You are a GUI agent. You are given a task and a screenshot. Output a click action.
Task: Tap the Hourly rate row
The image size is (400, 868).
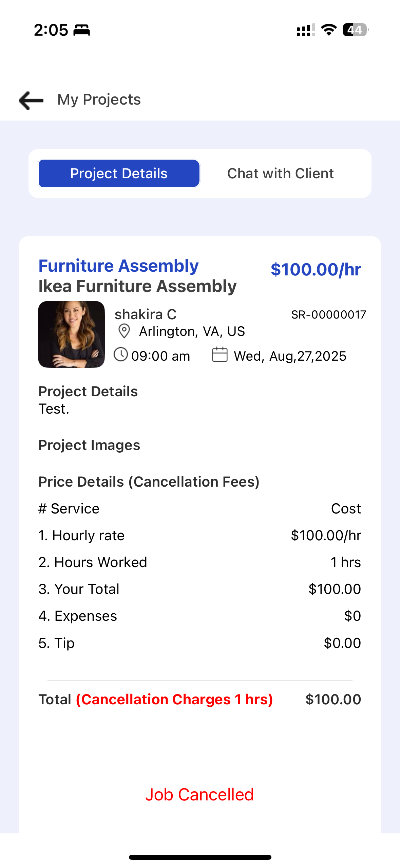200,536
